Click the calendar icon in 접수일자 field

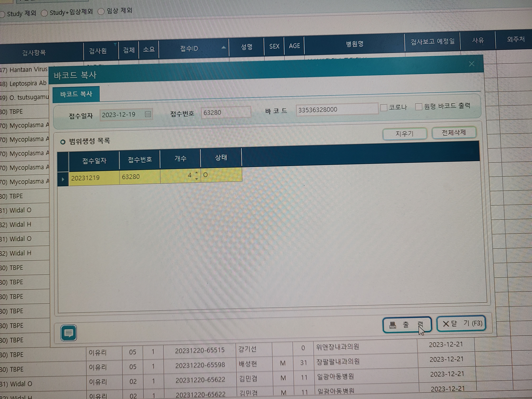(x=148, y=114)
